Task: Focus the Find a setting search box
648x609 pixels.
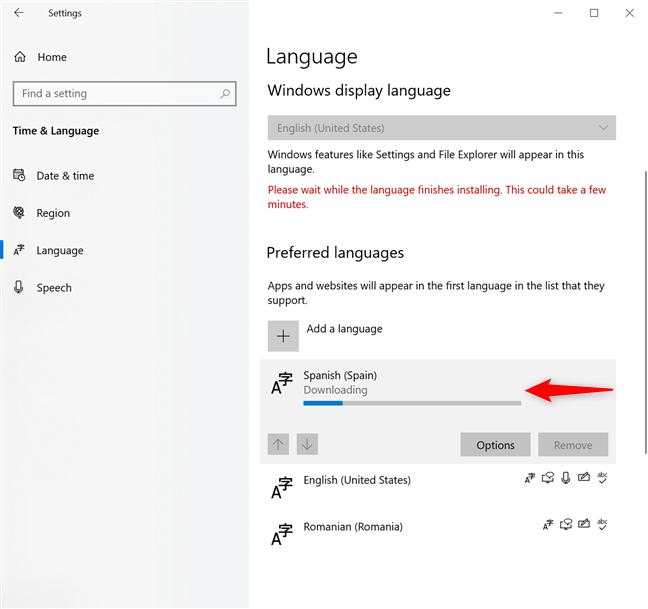Action: (124, 94)
